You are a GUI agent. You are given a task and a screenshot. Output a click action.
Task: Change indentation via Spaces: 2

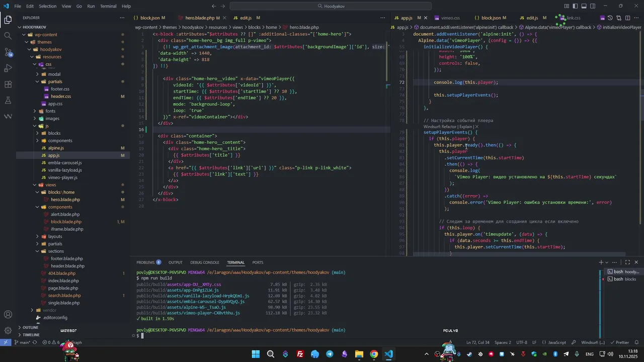pyautogui.click(x=503, y=342)
